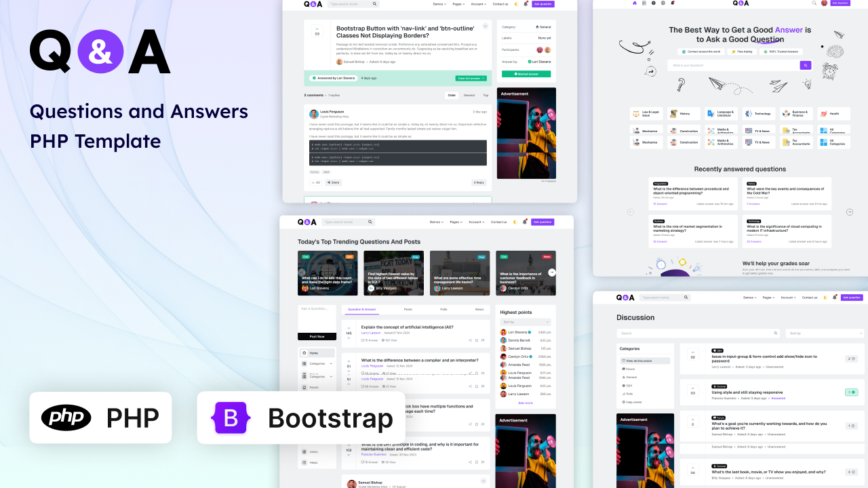Open the Pages dropdown on the trending questions page

coord(456,222)
